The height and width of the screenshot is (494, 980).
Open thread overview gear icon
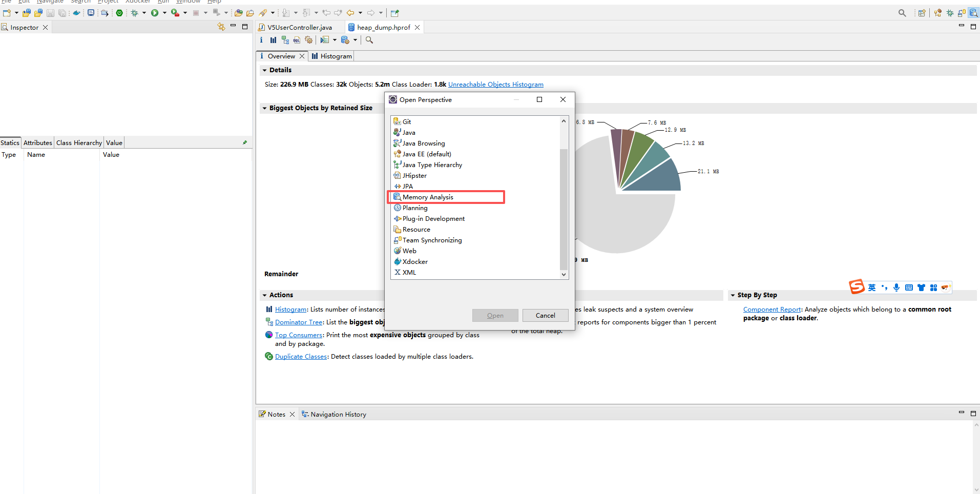tap(308, 40)
